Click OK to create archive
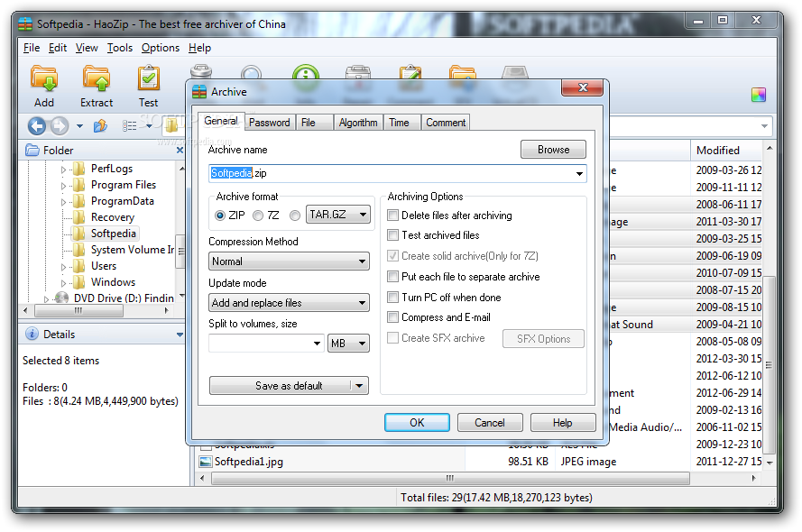This screenshot has height=532, width=802. tap(417, 423)
